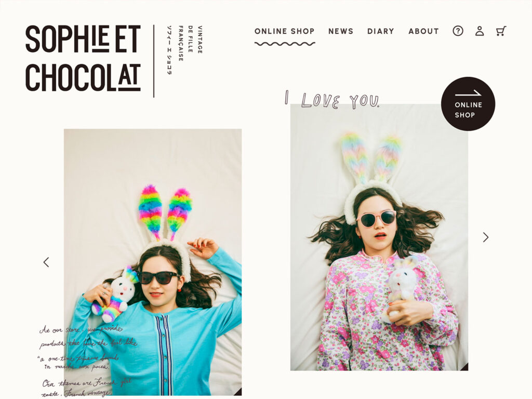
Task: Click the Sophie et Chocolat logo
Action: (83, 58)
